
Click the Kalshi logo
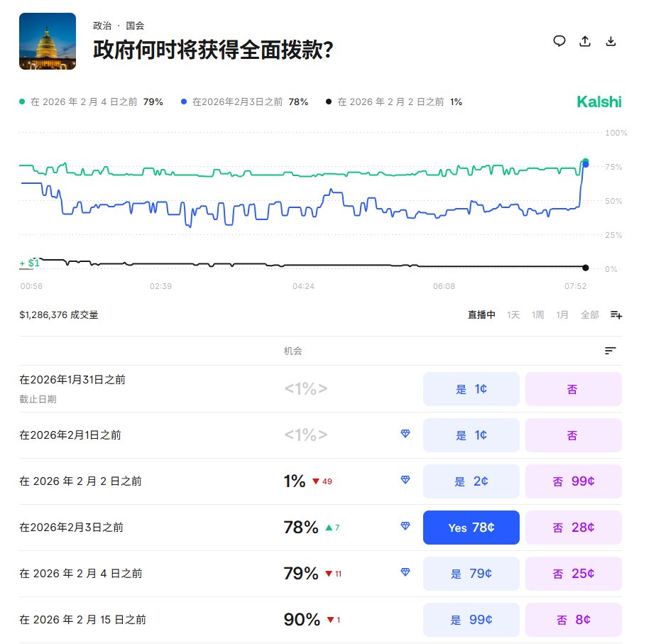coord(598,102)
